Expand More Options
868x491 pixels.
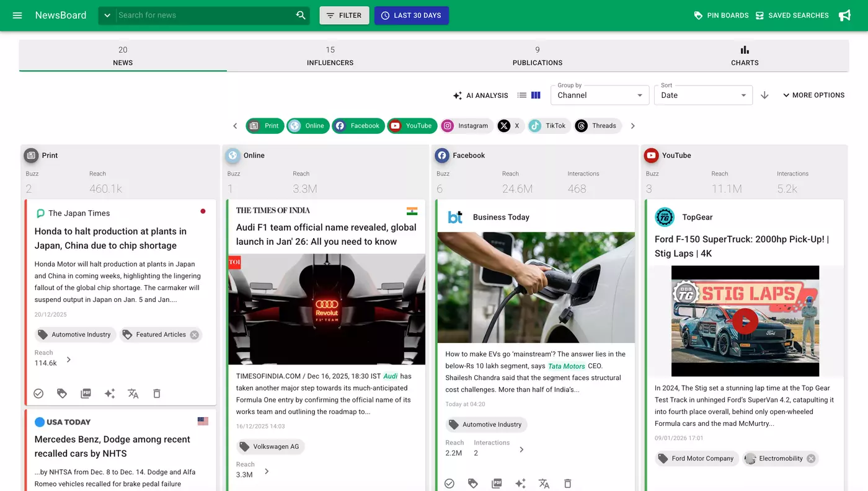pos(813,95)
